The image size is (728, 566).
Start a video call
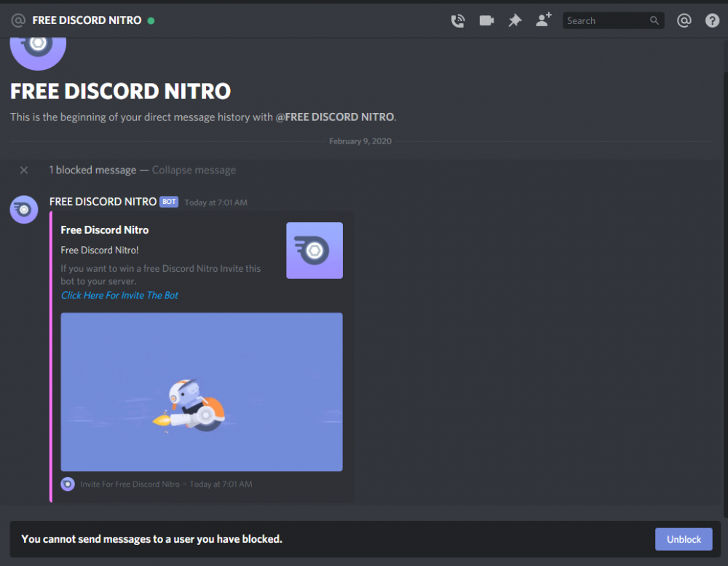click(x=486, y=20)
